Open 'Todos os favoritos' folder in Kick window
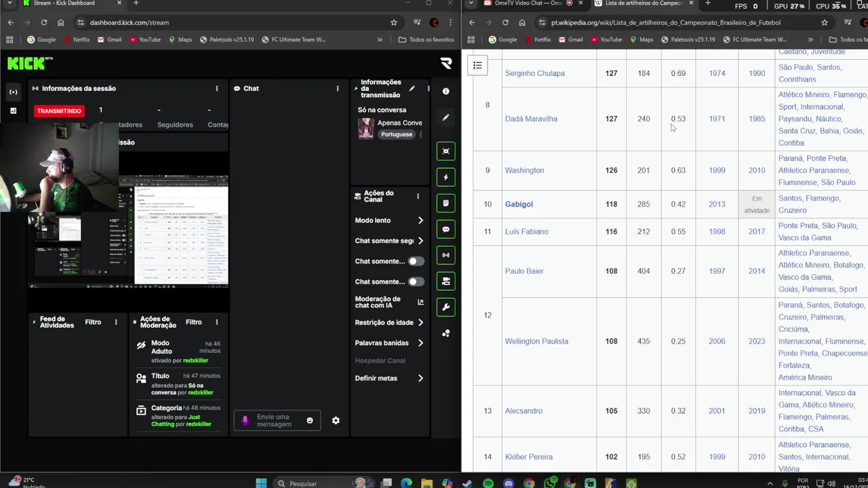The image size is (868, 488). [x=426, y=39]
